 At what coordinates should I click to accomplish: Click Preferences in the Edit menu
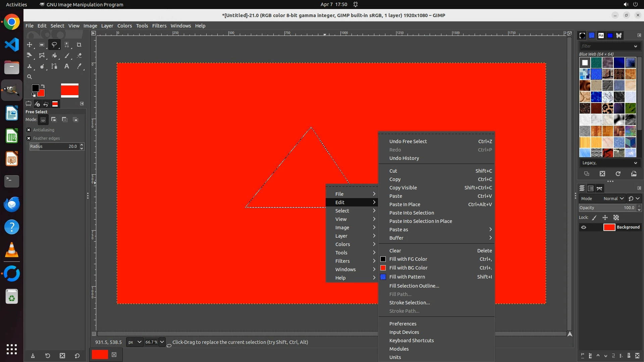[402, 324]
